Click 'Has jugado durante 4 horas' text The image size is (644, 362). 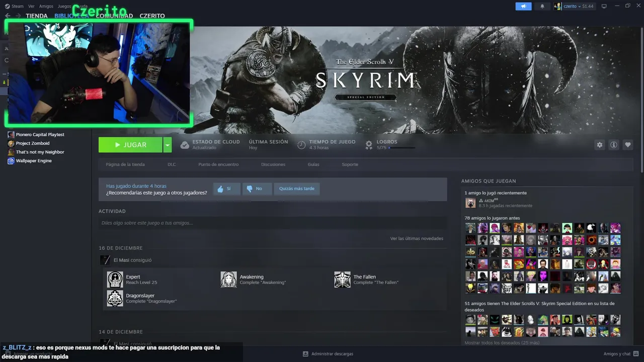(136, 186)
